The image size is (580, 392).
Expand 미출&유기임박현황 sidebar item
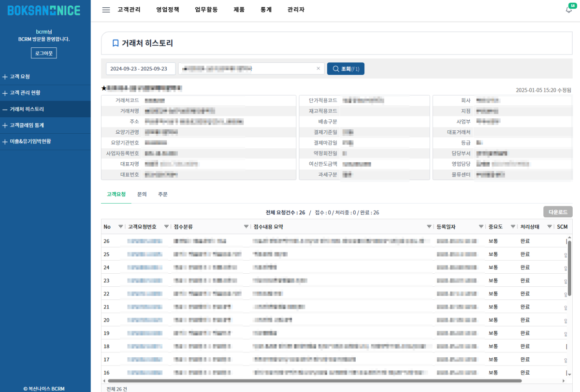[29, 141]
